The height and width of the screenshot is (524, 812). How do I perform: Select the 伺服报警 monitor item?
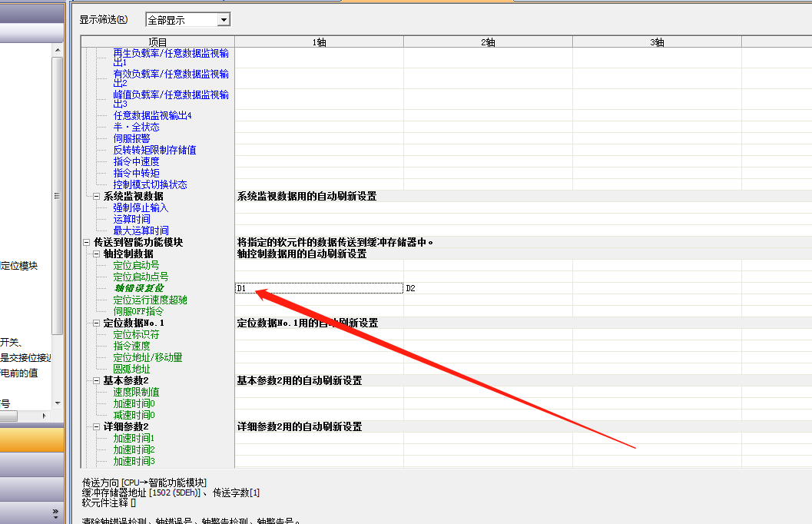pyautogui.click(x=131, y=138)
